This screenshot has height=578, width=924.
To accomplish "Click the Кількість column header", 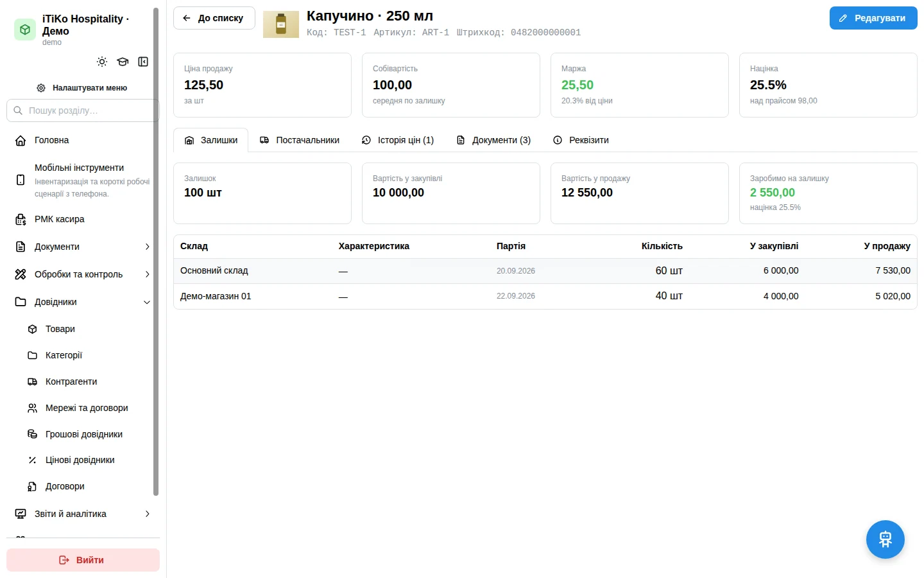I will point(662,246).
